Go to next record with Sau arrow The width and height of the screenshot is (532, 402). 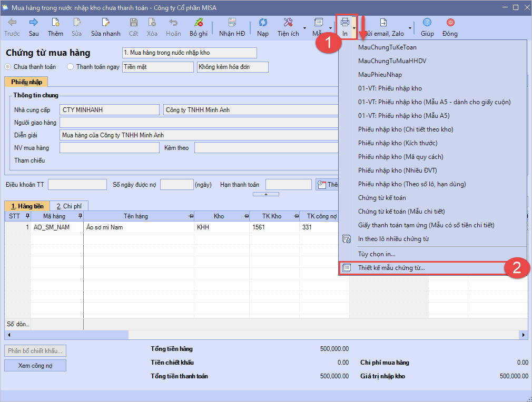(34, 23)
